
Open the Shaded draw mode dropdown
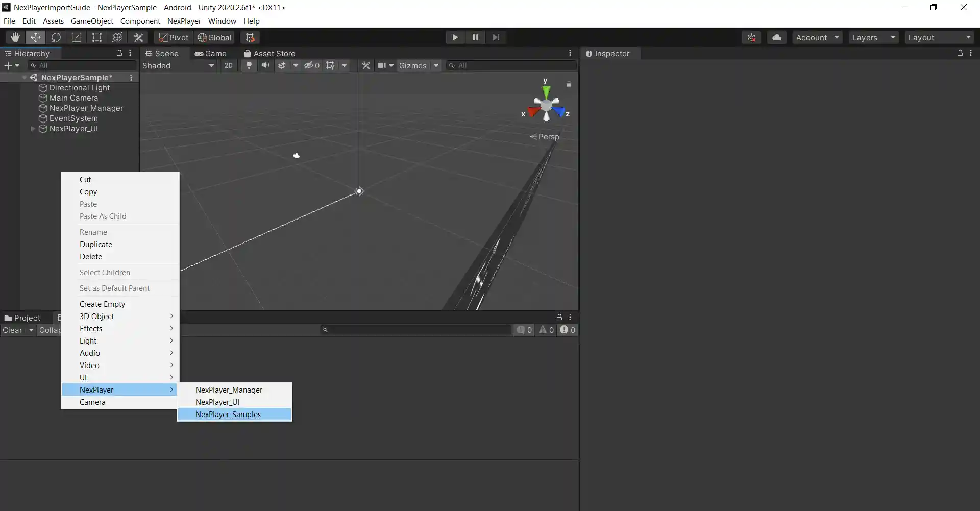(x=179, y=65)
